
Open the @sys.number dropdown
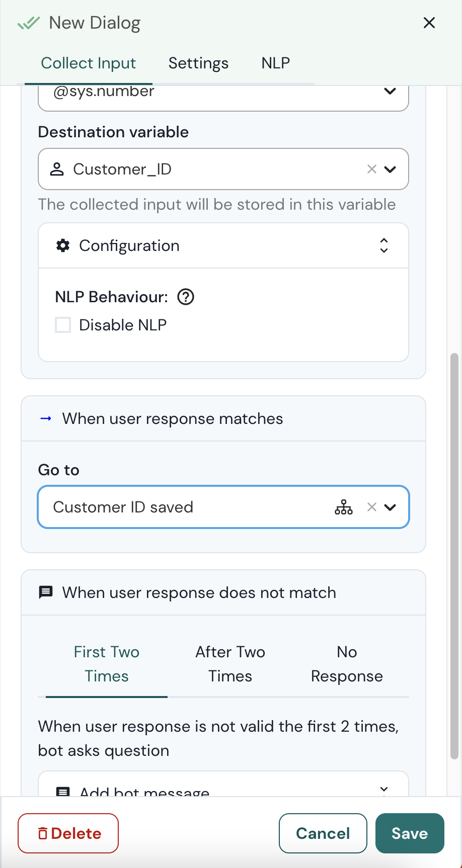click(390, 92)
